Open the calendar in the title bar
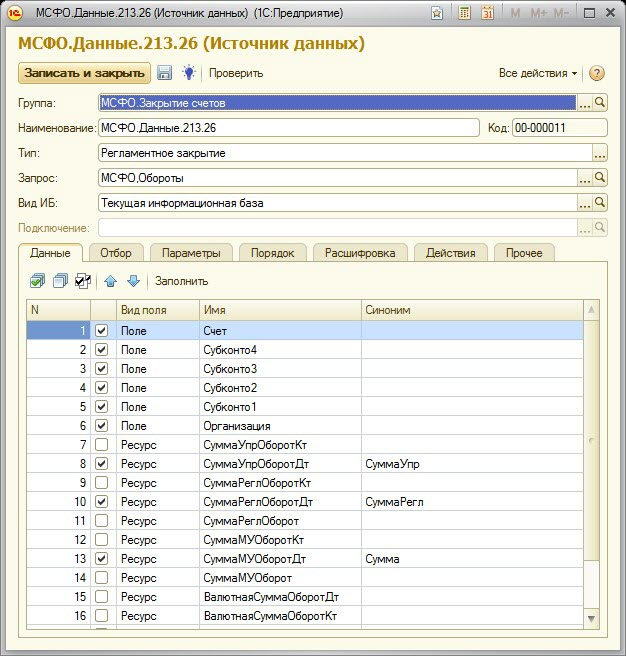Viewport: 626px width, 656px height. [488, 13]
